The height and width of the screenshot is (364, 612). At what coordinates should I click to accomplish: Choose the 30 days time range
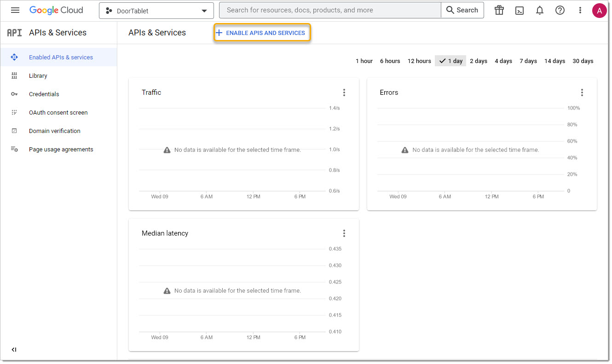[583, 61]
